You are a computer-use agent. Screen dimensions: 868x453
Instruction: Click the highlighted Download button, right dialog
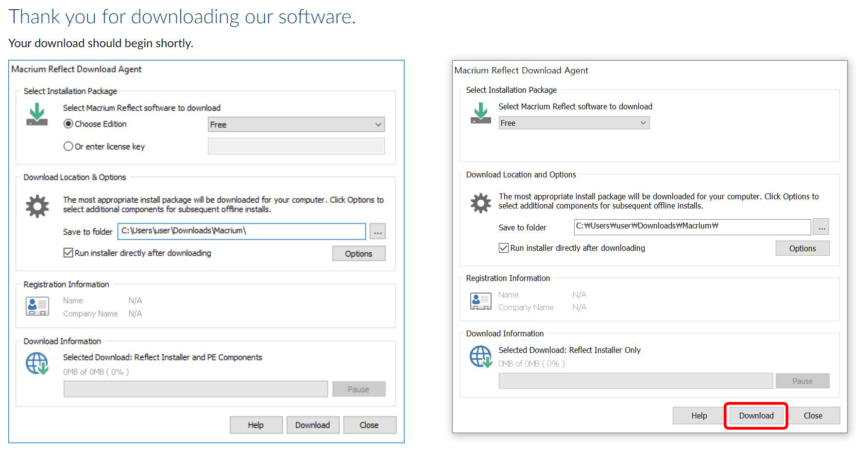(x=756, y=416)
